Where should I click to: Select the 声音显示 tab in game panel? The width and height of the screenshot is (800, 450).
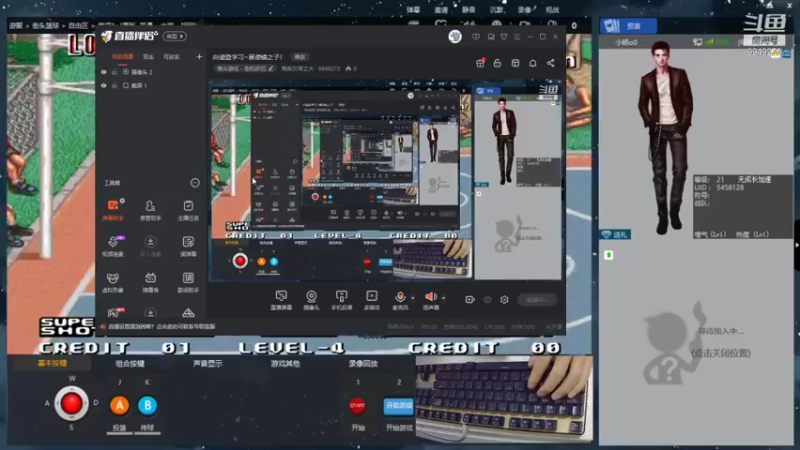click(x=208, y=363)
